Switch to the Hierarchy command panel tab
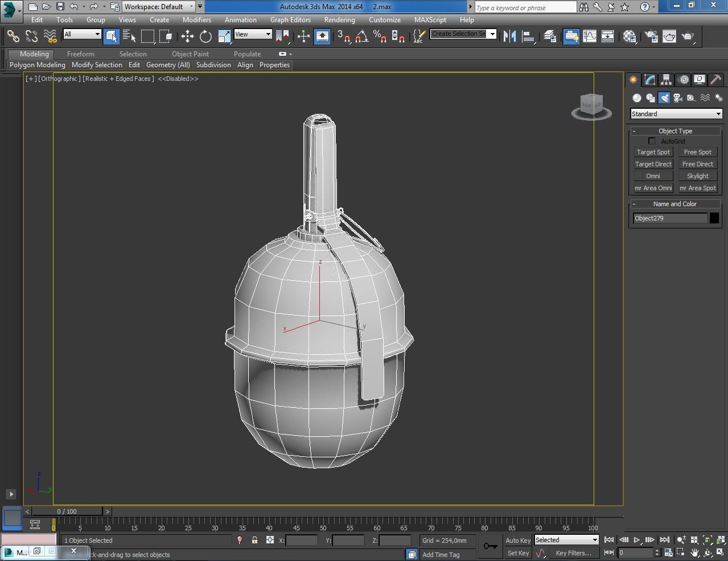This screenshot has height=561, width=728. click(x=666, y=80)
